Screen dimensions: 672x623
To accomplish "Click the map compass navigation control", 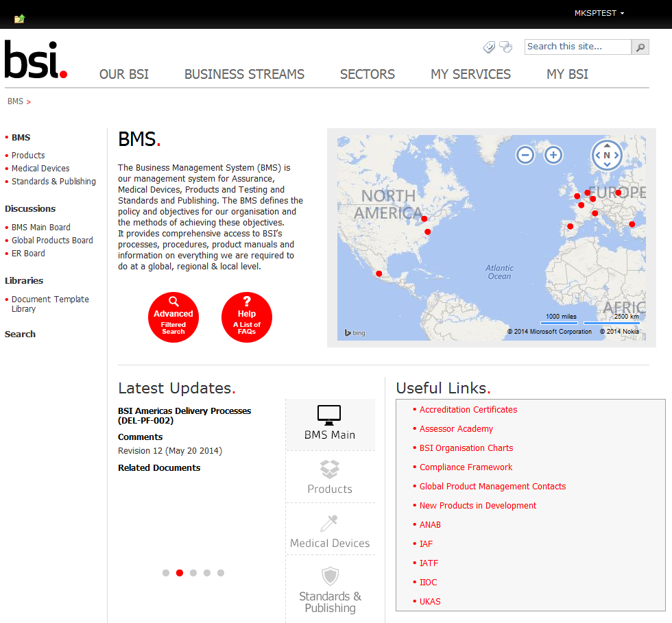I will tap(607, 155).
